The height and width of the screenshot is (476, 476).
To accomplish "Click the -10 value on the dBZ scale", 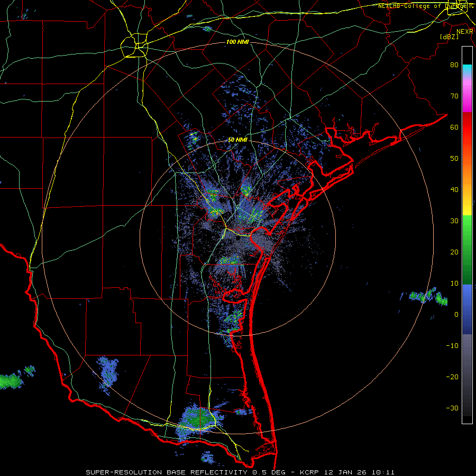I will pos(452,346).
